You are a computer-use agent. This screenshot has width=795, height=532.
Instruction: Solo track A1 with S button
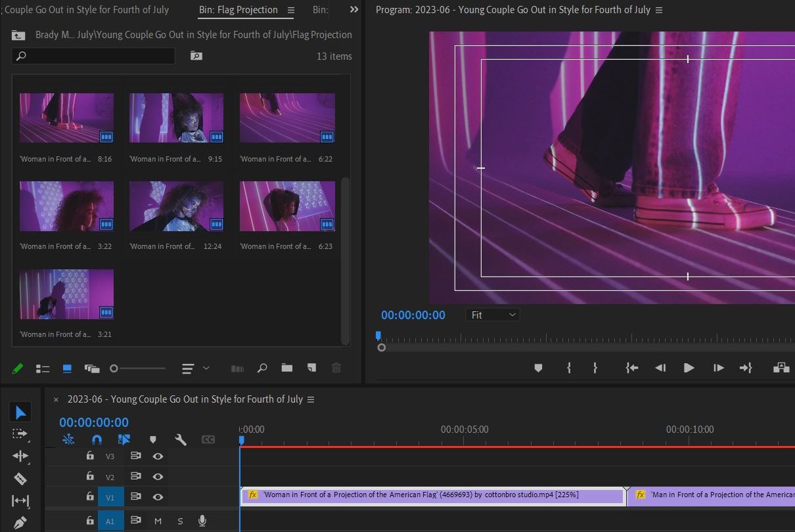[180, 521]
